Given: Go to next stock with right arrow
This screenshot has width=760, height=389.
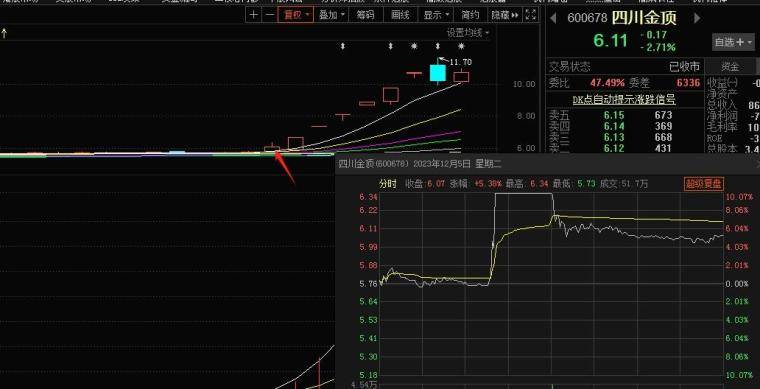Looking at the screenshot, I should (697, 18).
